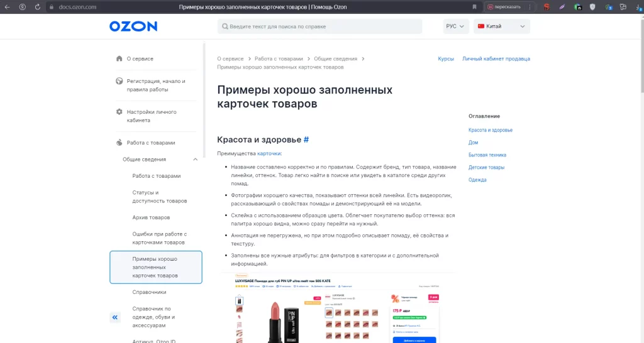The image size is (644, 343).
Task: Jump to 'Одежда' in table of contents
Action: point(477,180)
